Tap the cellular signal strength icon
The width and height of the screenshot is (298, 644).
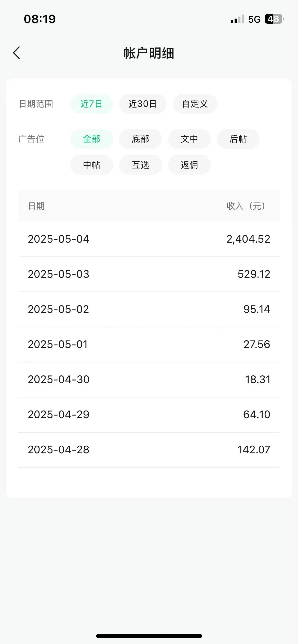click(237, 19)
